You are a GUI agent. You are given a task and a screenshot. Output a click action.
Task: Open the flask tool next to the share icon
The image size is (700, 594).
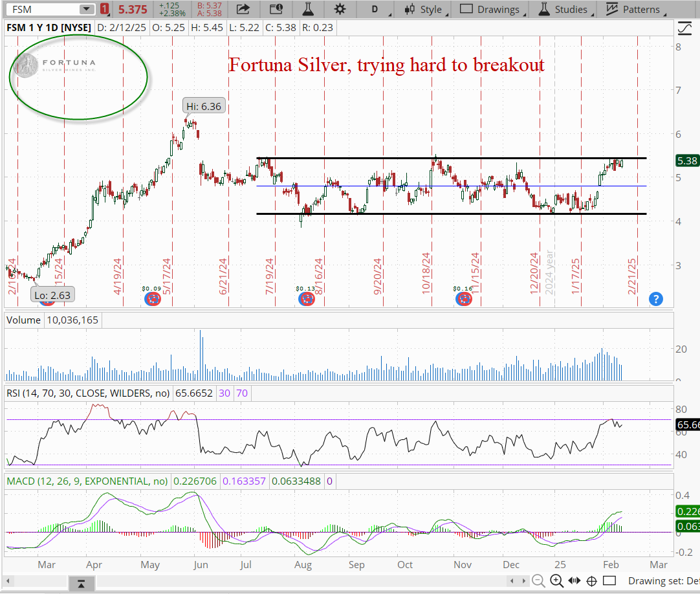(308, 9)
